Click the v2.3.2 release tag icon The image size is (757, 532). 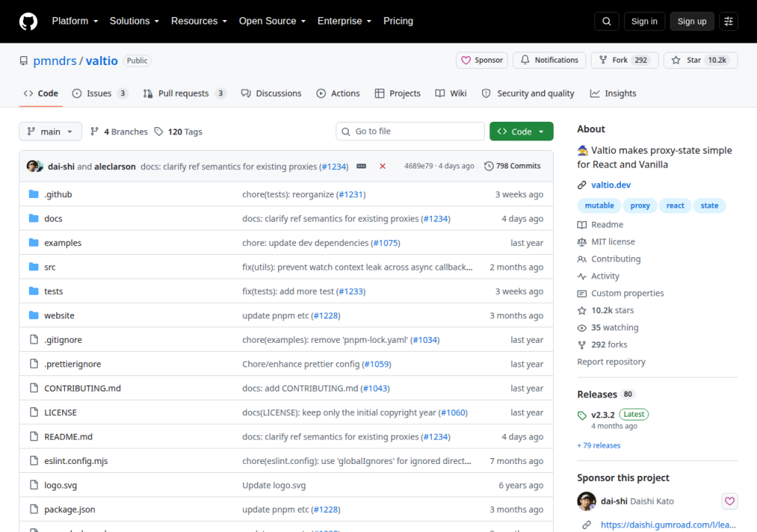[582, 415]
